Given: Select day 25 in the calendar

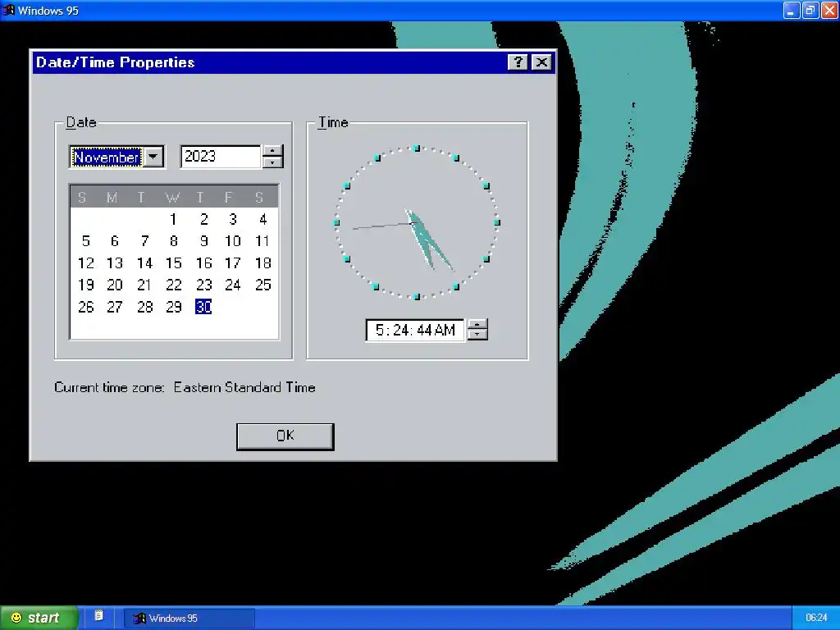Looking at the screenshot, I should coord(262,285).
